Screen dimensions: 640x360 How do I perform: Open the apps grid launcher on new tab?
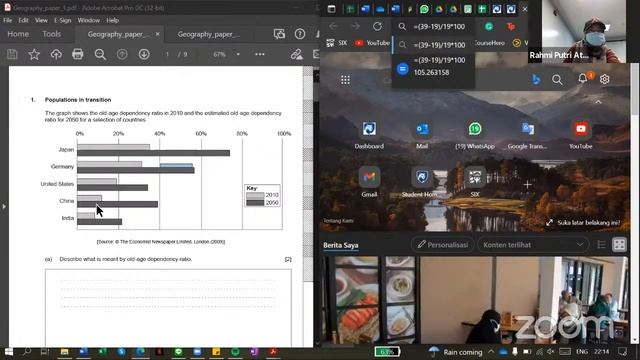click(345, 80)
